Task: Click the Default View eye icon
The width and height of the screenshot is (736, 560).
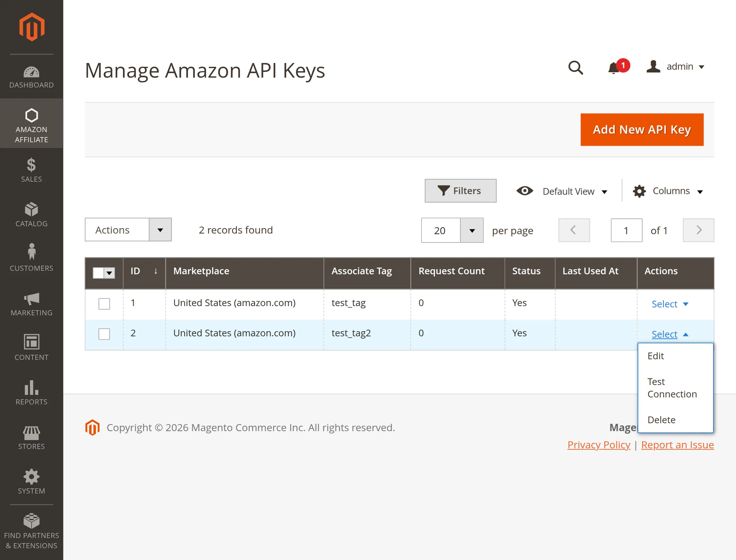Action: point(525,191)
